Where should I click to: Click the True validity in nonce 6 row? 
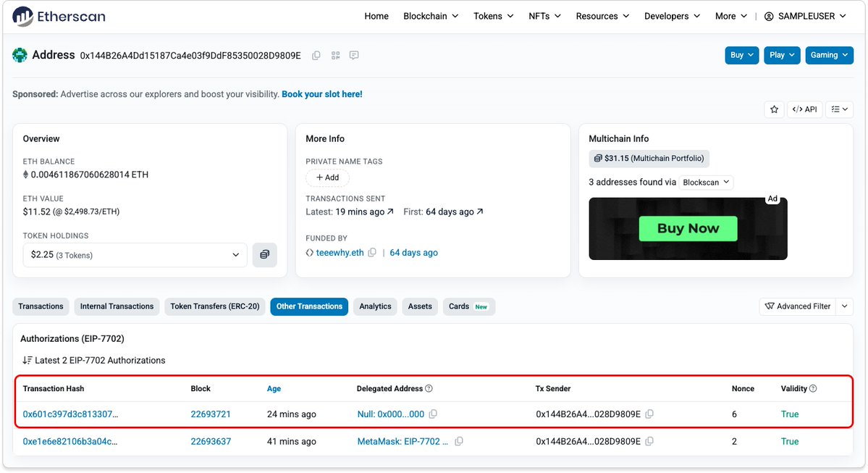[x=789, y=414]
